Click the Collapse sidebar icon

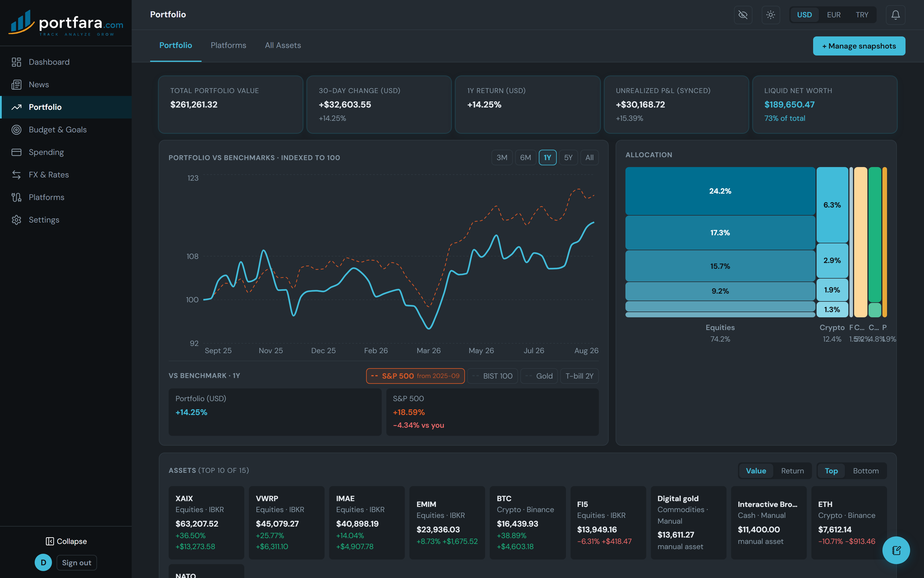[50, 541]
